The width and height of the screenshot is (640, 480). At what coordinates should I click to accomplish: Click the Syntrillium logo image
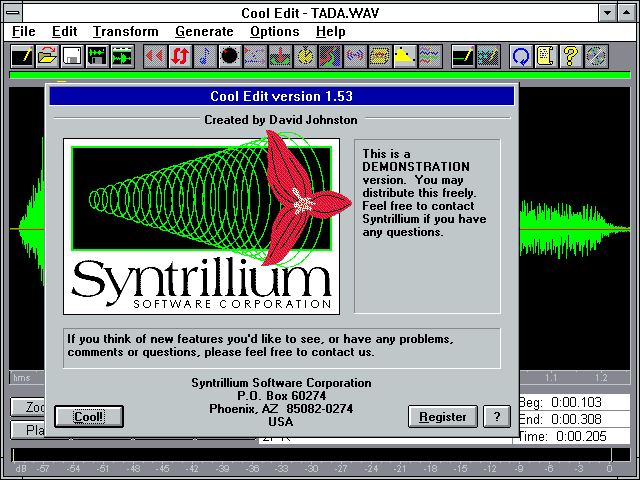coord(202,226)
